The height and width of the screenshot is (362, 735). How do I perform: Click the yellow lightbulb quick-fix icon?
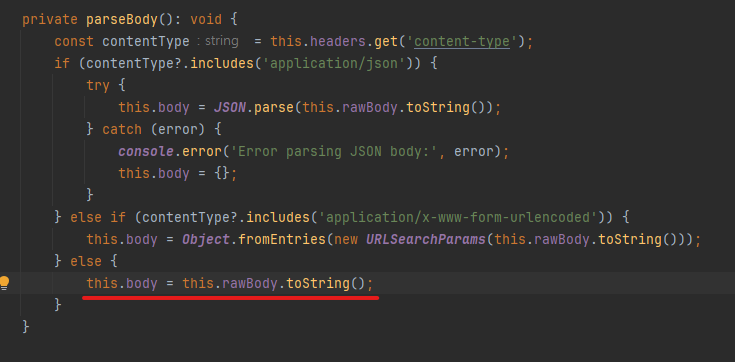point(4,283)
